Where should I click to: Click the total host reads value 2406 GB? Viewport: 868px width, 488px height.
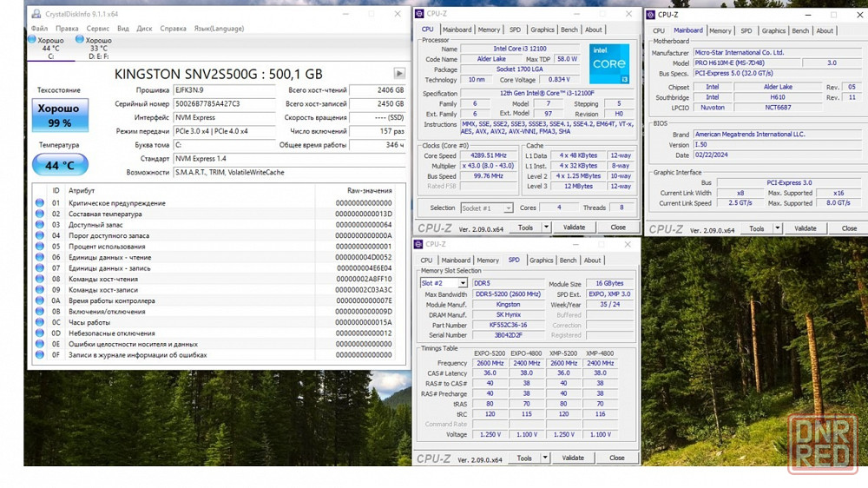tap(378, 89)
